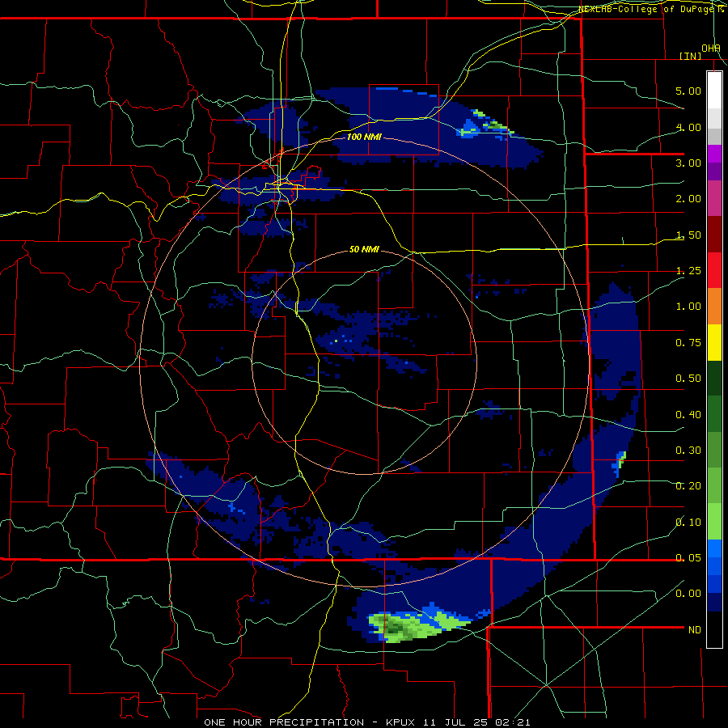This screenshot has width=728, height=728.
Task: Click the 100 NMI range ring label
Action: [364, 137]
